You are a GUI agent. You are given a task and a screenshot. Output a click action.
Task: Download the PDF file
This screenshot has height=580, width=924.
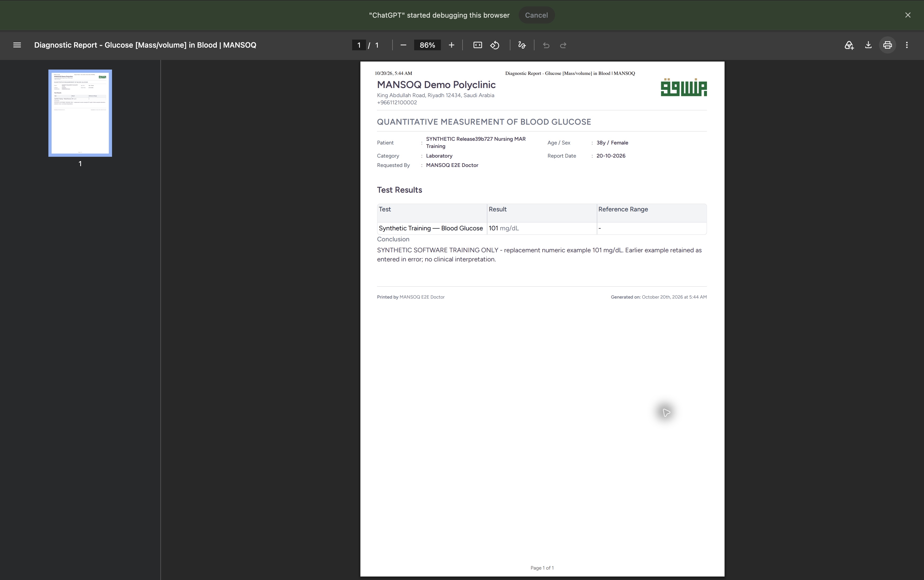pyautogui.click(x=868, y=45)
